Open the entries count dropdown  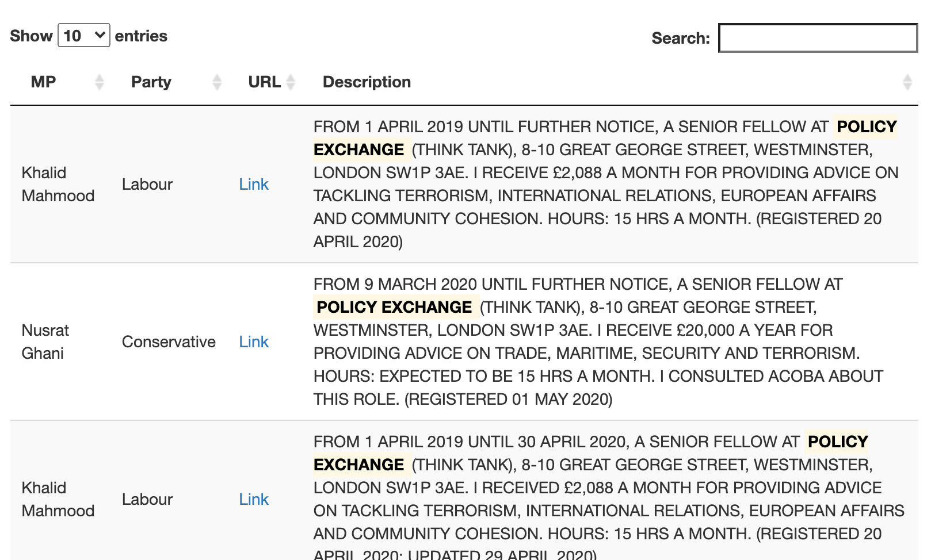(83, 36)
